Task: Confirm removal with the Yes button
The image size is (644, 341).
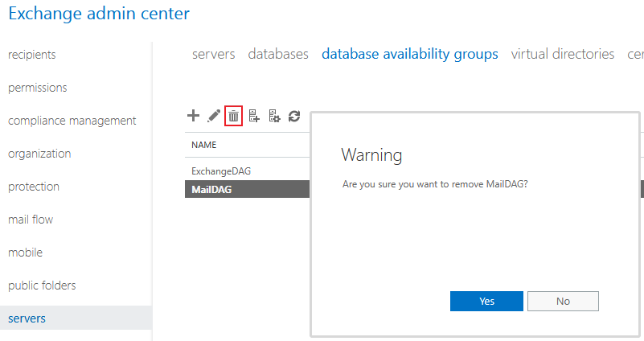Action: [x=486, y=301]
